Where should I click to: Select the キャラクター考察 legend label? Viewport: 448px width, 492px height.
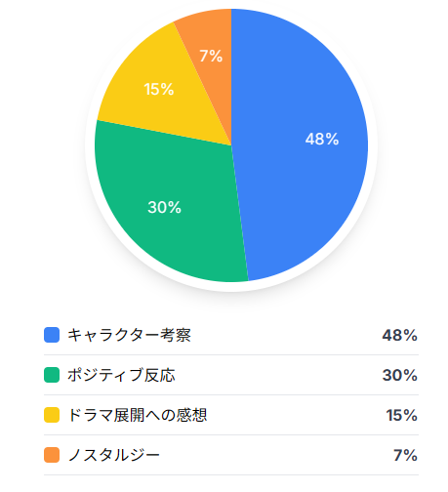click(129, 335)
